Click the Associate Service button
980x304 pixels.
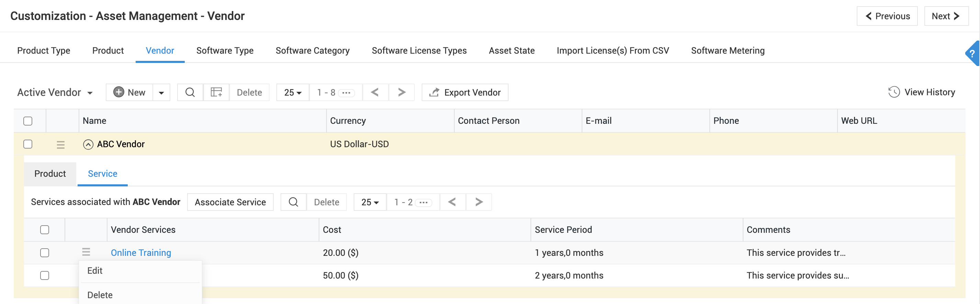(x=230, y=202)
